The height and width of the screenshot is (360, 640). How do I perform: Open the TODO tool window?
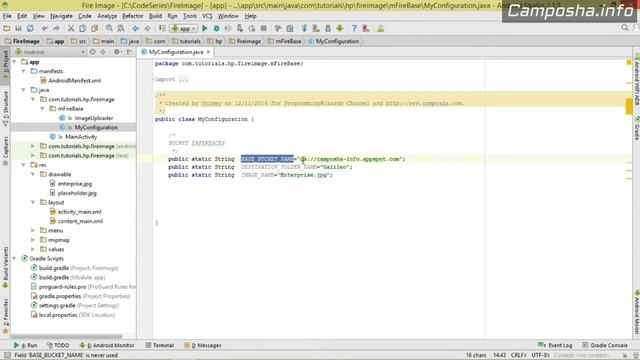point(58,345)
